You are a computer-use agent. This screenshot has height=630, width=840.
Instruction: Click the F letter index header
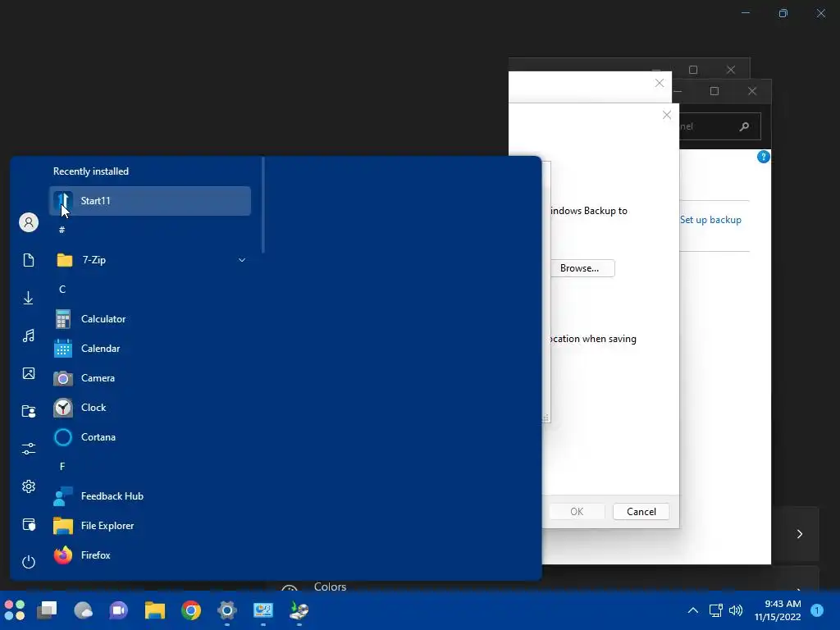(x=62, y=467)
